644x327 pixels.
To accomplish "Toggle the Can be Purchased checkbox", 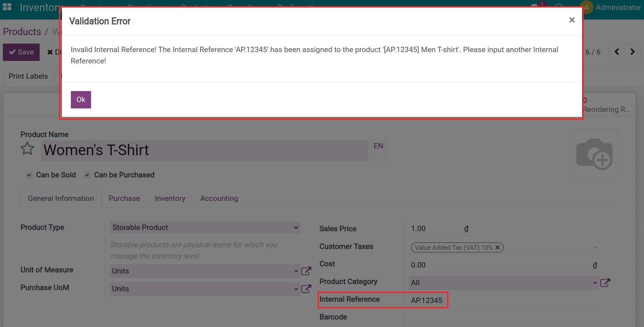I will pyautogui.click(x=87, y=175).
